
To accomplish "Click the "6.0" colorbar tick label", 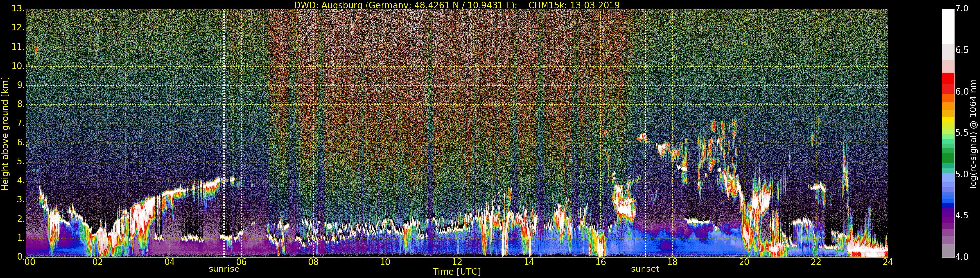I will coord(962,91).
